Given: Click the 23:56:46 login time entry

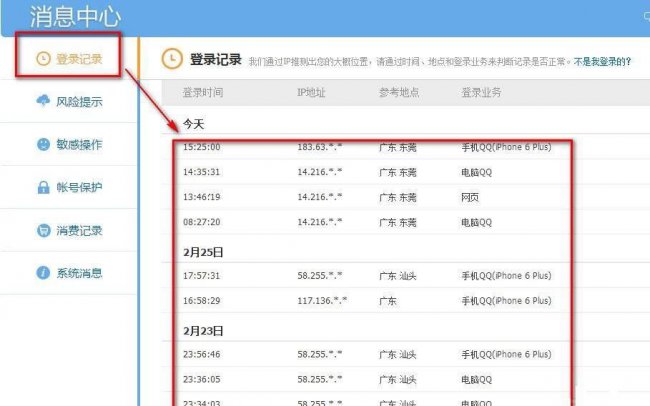Looking at the screenshot, I should [201, 354].
